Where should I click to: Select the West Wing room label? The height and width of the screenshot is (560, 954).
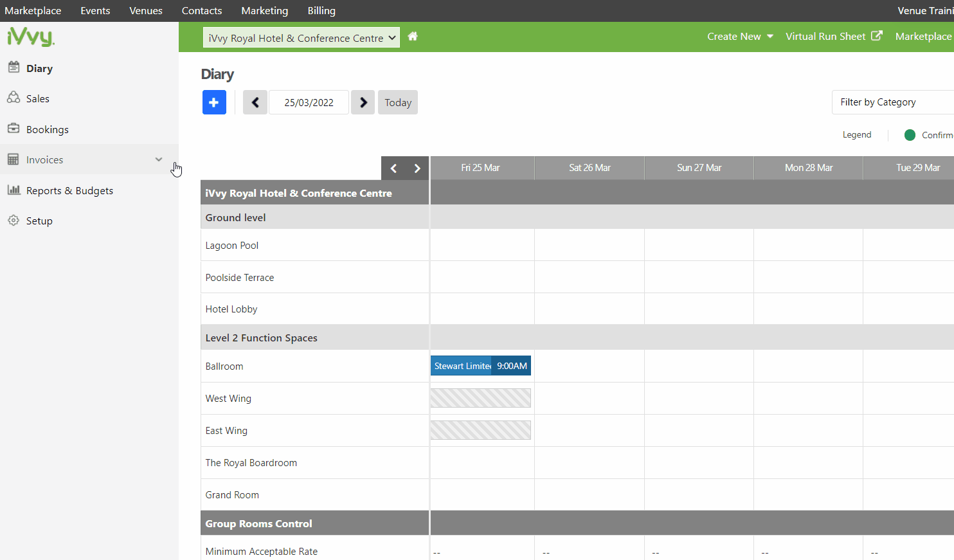pyautogui.click(x=228, y=399)
